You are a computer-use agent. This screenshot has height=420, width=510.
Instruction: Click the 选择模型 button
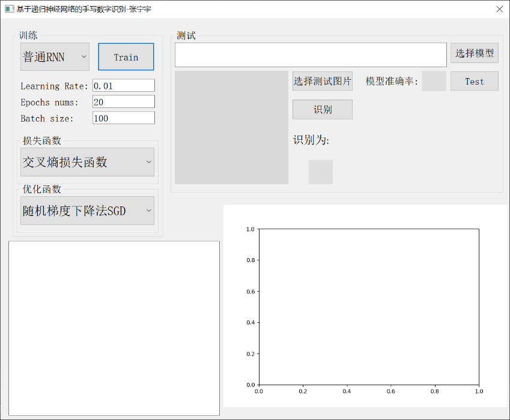point(474,53)
